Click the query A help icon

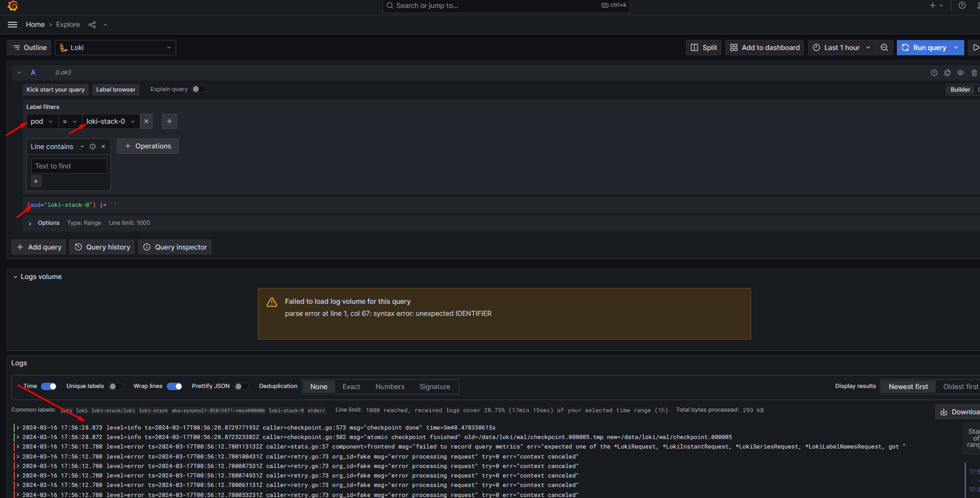point(934,73)
